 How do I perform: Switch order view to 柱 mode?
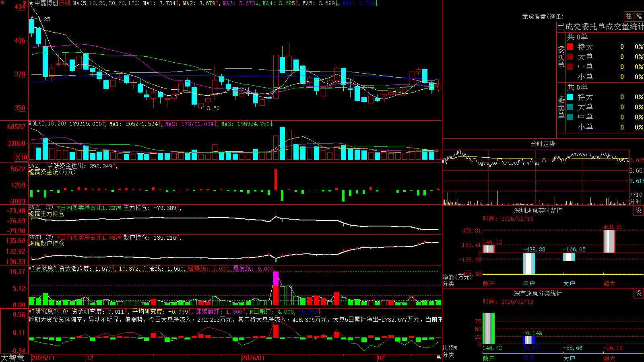tap(629, 16)
